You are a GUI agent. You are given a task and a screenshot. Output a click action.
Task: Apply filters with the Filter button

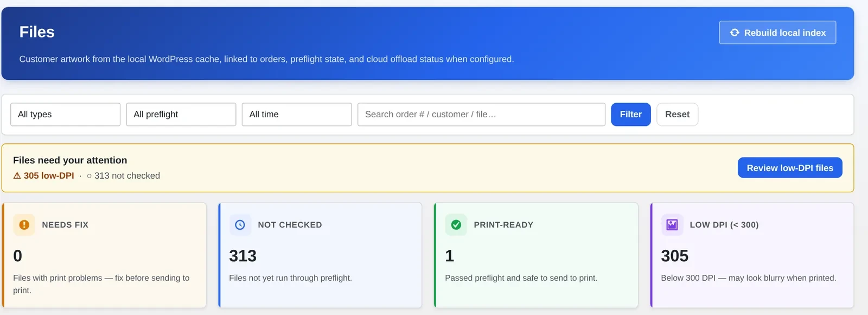tap(631, 115)
